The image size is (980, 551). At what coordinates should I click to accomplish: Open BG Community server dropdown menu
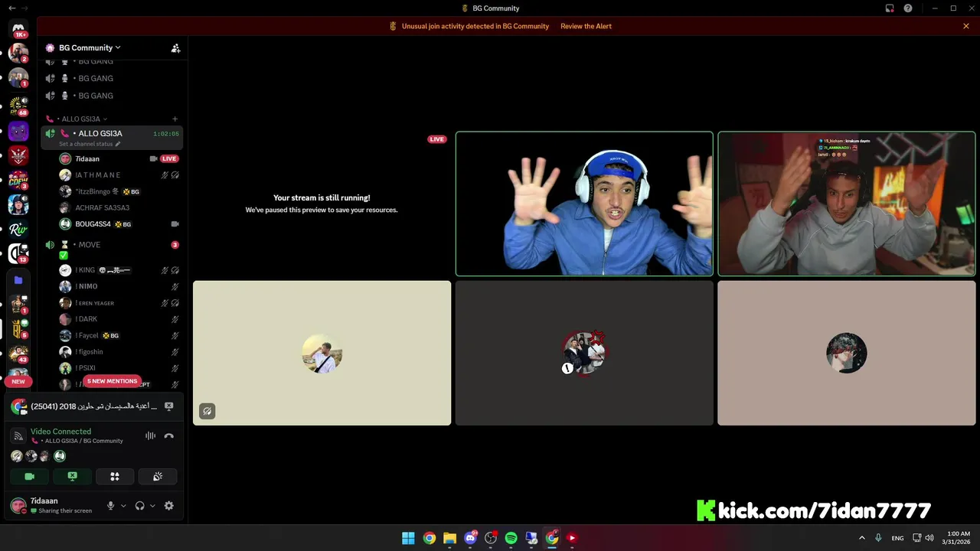90,47
